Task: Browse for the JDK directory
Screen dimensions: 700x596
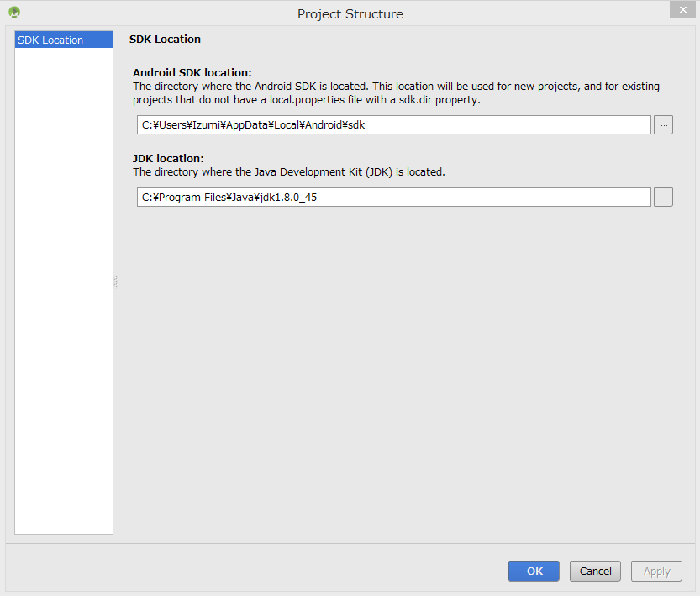Action: click(x=663, y=198)
